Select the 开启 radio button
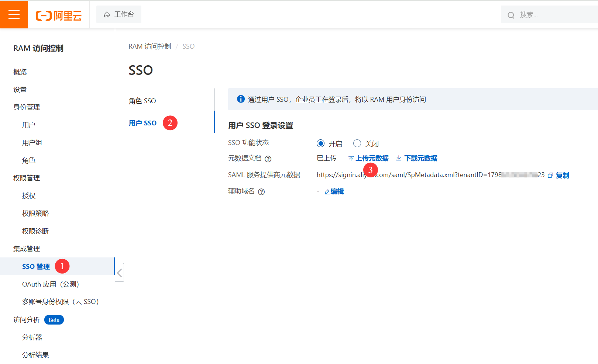Image resolution: width=598 pixels, height=364 pixels. tap(321, 143)
